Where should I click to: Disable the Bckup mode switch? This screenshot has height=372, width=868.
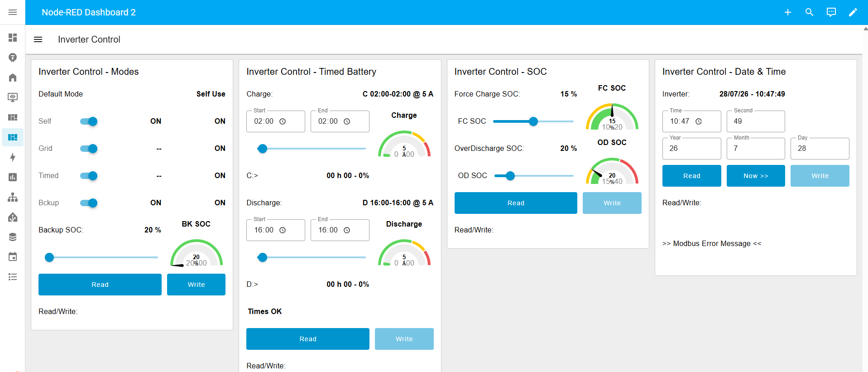coord(89,203)
